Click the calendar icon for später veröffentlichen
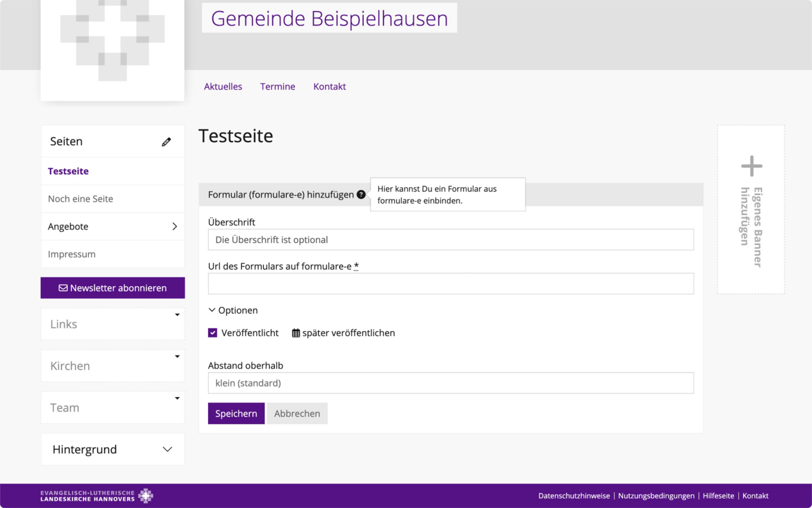 (x=296, y=333)
